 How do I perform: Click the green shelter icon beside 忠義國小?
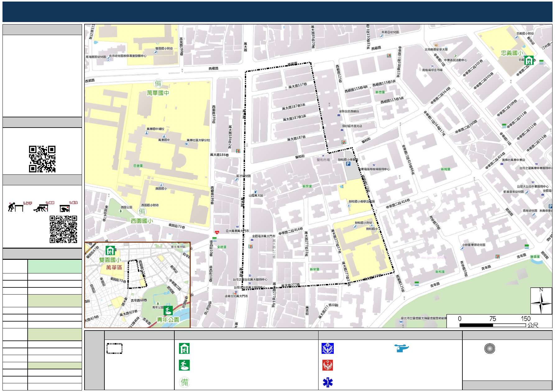[529, 60]
